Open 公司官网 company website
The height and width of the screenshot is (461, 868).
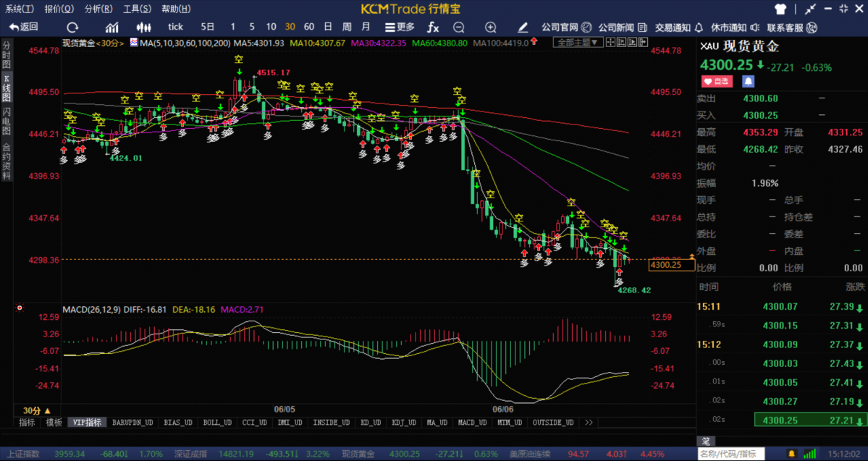tap(566, 27)
